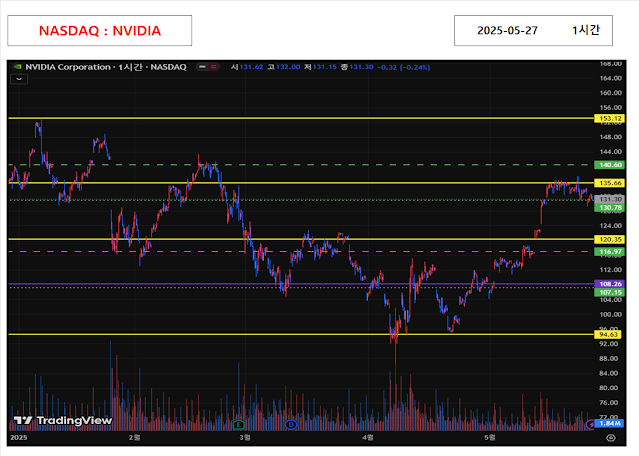Click the 112.00 price axis tick
This screenshot has height=456, width=639.
610,270
